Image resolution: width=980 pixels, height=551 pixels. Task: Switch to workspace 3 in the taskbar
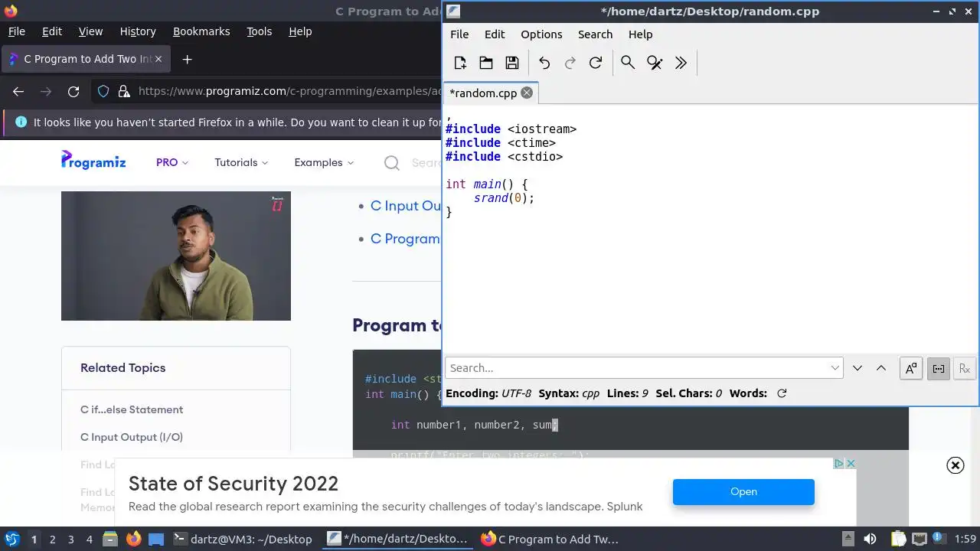tap(70, 540)
